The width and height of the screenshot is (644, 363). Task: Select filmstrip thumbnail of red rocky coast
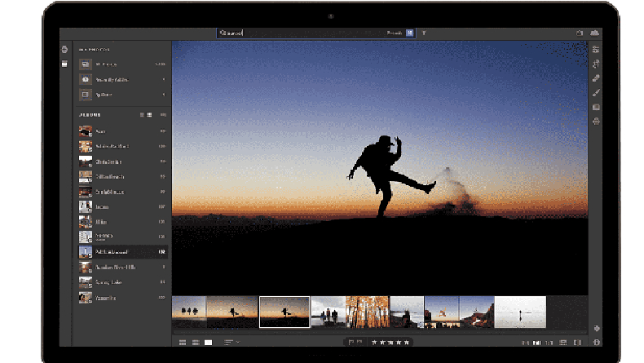click(476, 312)
